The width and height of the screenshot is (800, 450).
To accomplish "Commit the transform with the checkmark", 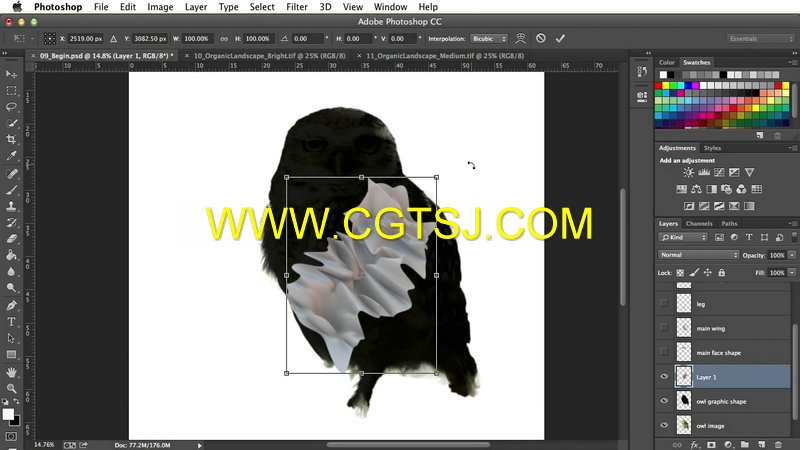I will (560, 38).
